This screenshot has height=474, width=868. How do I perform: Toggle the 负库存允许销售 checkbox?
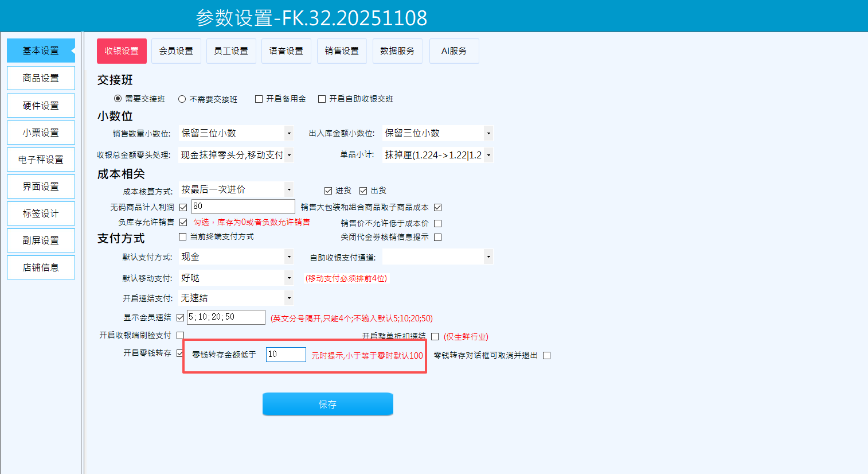point(183,223)
